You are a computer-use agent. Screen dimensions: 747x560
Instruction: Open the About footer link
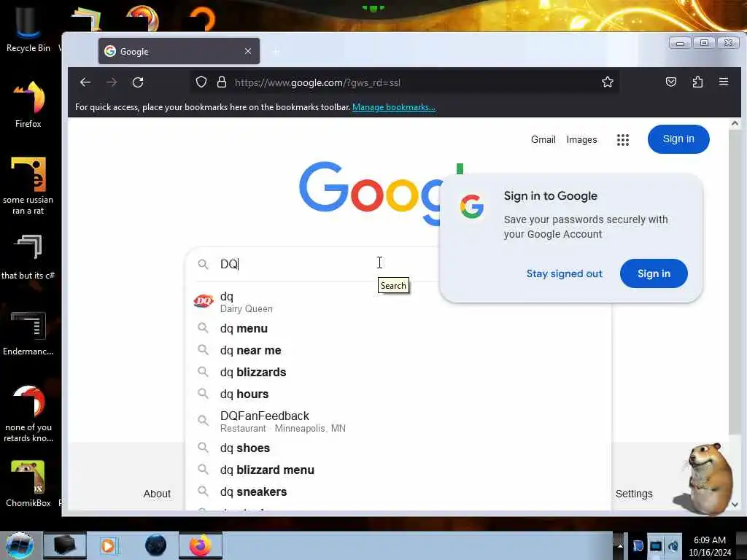157,494
